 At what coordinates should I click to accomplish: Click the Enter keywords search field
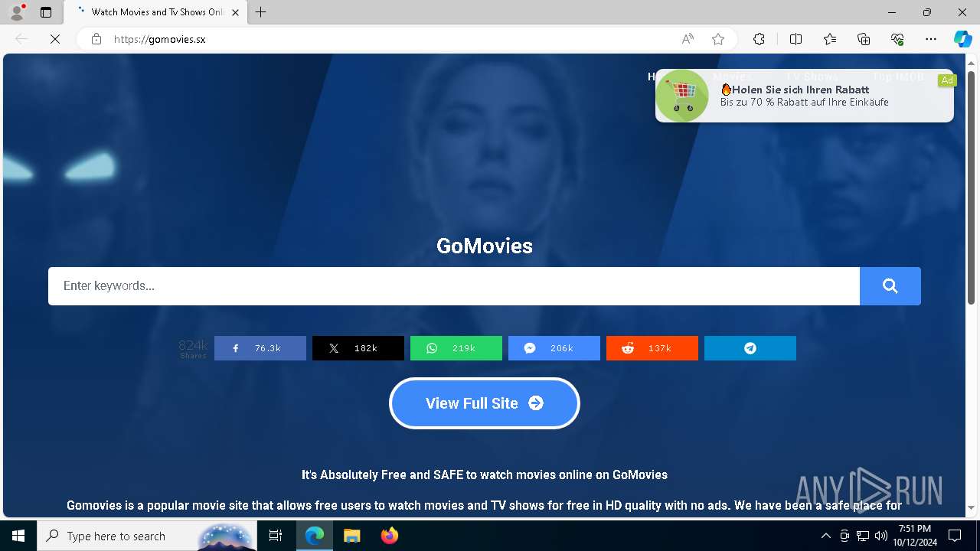coord(454,286)
